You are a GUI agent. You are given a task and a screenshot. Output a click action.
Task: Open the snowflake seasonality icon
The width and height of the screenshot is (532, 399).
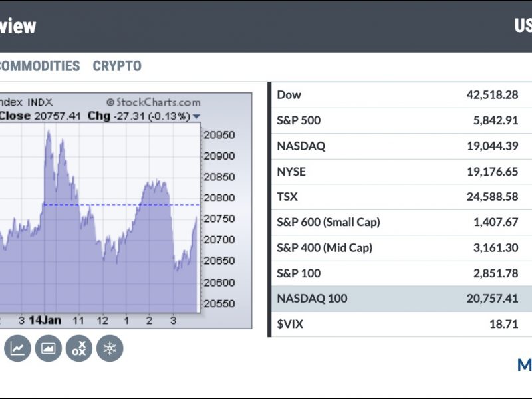point(110,348)
